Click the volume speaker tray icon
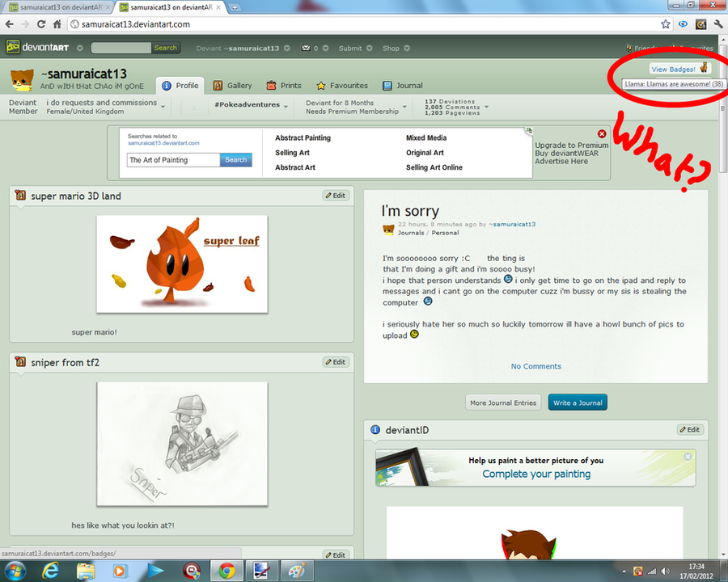728x582 pixels. pyautogui.click(x=666, y=571)
